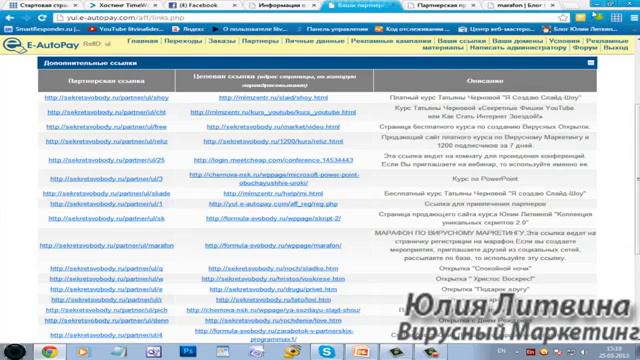Viewport: 640px width, 360px height.
Task: Open partner link ending in /pich
Action: coord(107,310)
